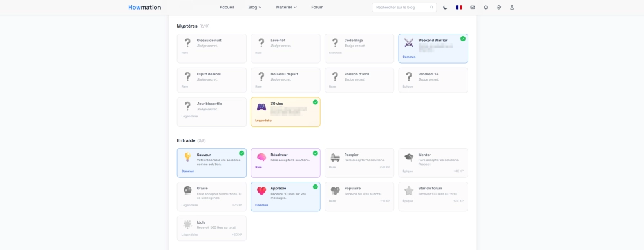644x250 pixels.
Task: Click Poisson d'avril question mark icon
Action: (x=335, y=77)
